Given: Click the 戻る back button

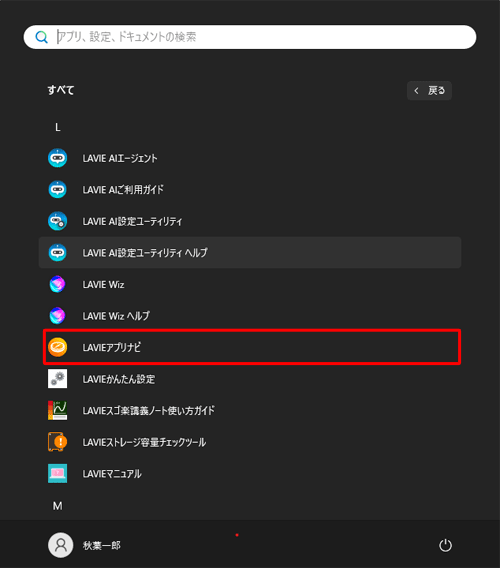Looking at the screenshot, I should (429, 91).
